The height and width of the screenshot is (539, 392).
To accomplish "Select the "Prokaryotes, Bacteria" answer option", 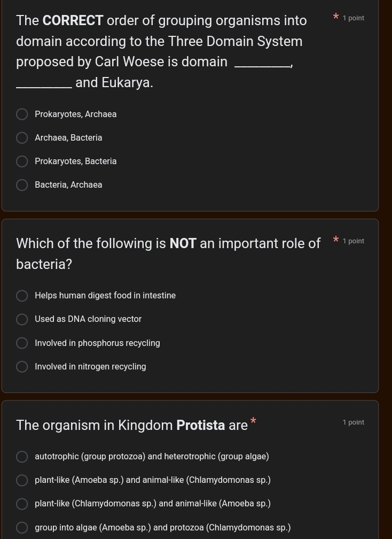I will coord(22,161).
